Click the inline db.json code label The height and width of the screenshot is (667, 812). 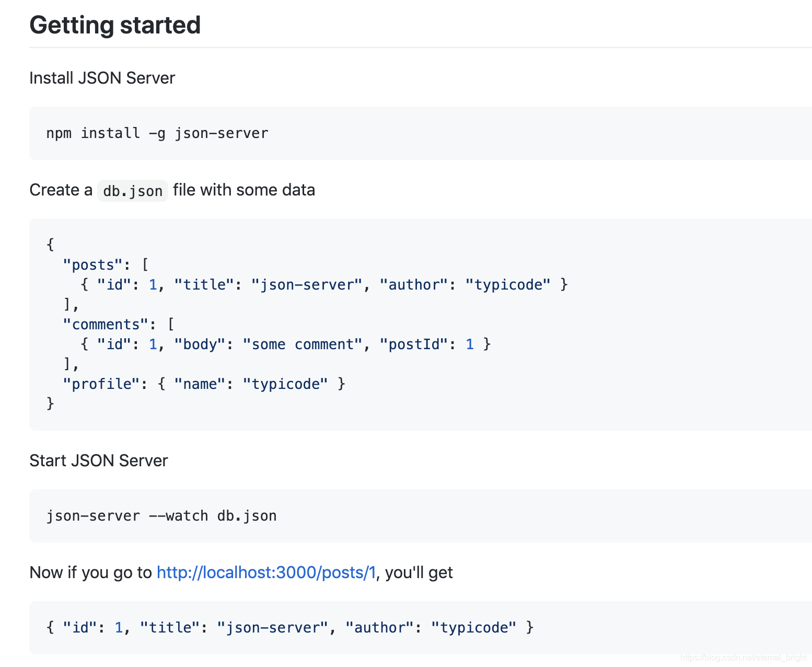pyautogui.click(x=133, y=191)
